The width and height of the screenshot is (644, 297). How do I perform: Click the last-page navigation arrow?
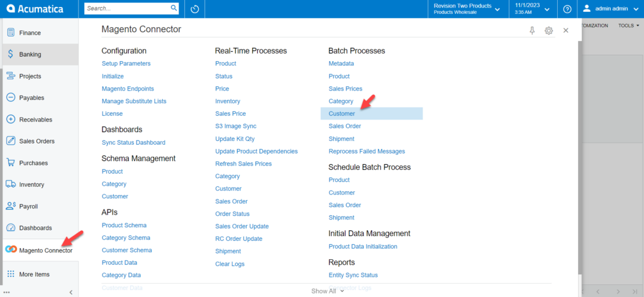click(x=635, y=291)
